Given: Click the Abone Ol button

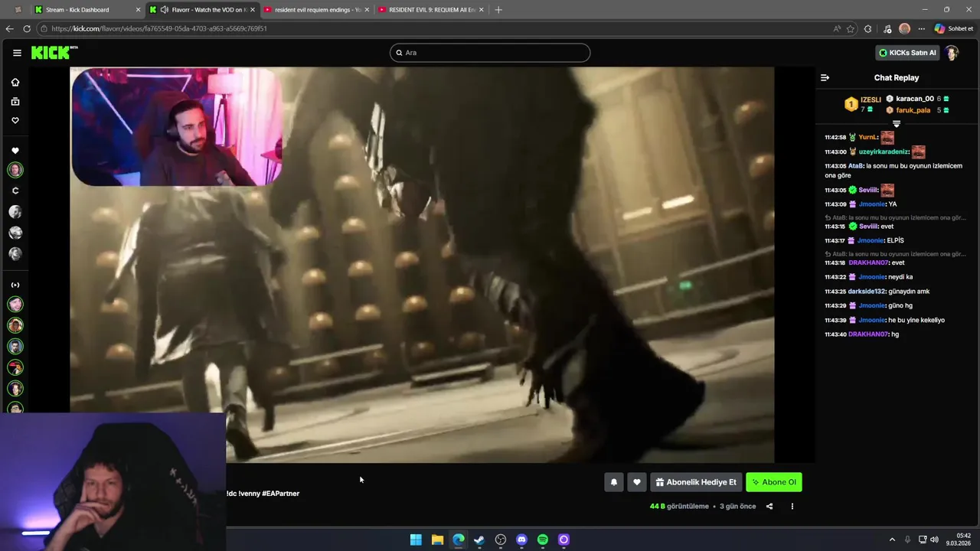Looking at the screenshot, I should pos(774,482).
